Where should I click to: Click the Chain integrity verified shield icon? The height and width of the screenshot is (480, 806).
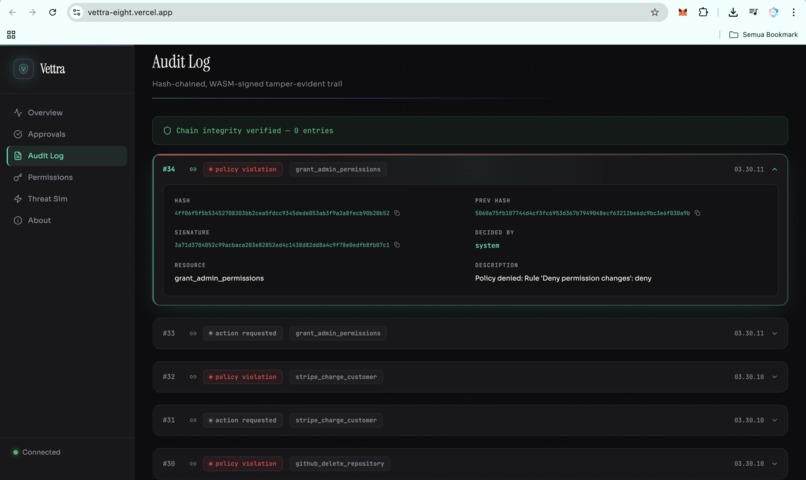point(167,131)
